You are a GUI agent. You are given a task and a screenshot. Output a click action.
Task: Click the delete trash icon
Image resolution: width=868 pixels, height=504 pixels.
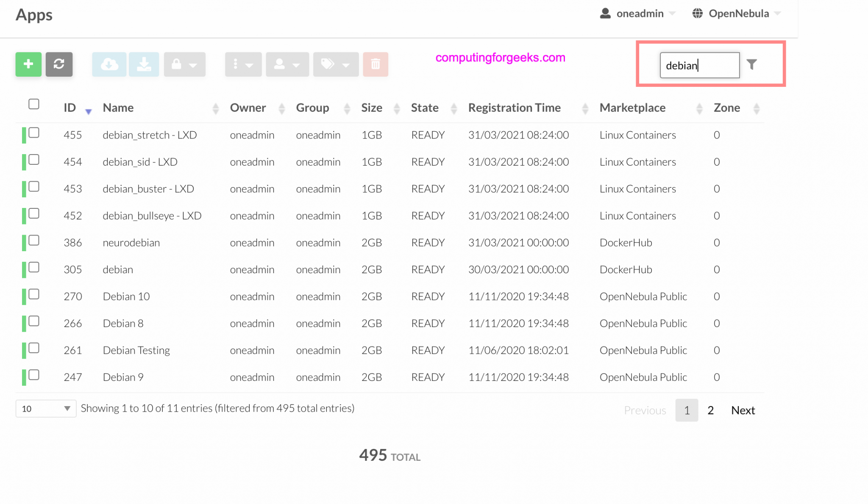376,64
